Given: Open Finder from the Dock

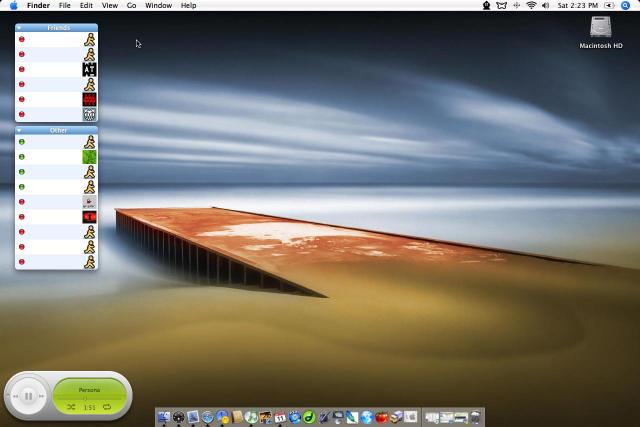Looking at the screenshot, I should (x=164, y=417).
